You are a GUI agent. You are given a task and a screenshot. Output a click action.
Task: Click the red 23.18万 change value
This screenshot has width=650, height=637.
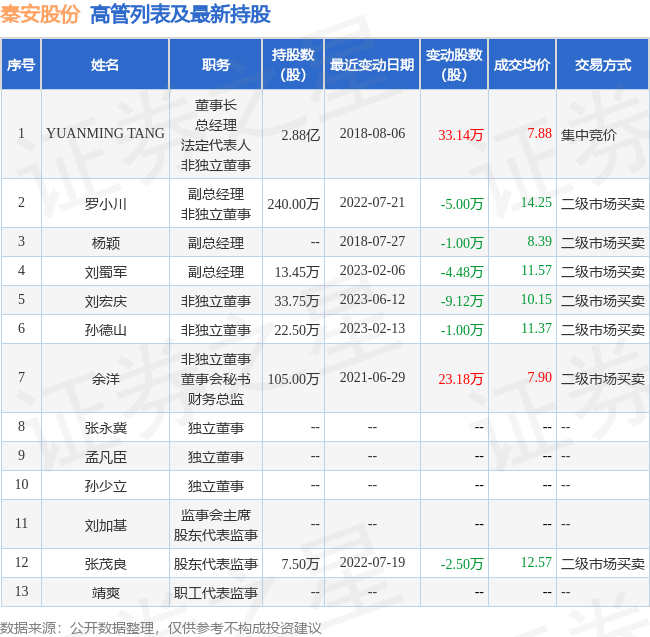461,379
